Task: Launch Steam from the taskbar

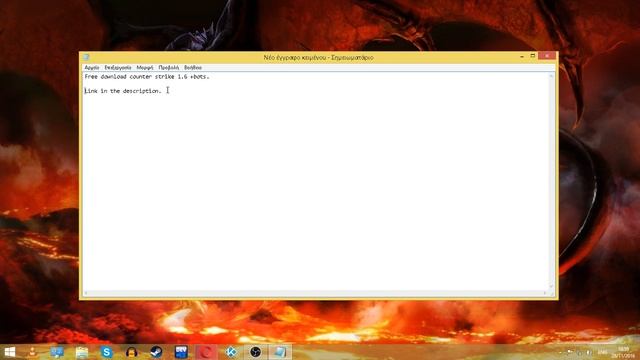Action: (156, 352)
